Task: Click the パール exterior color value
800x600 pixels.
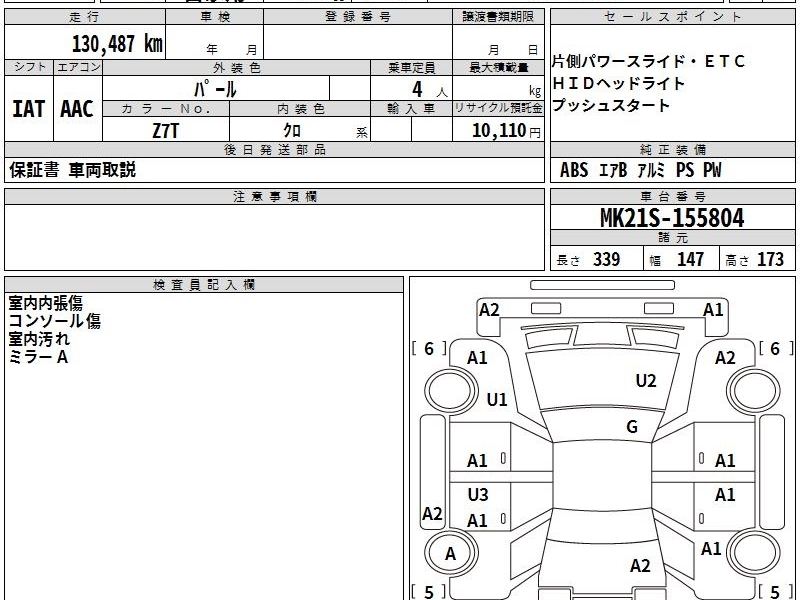Action: (215, 89)
